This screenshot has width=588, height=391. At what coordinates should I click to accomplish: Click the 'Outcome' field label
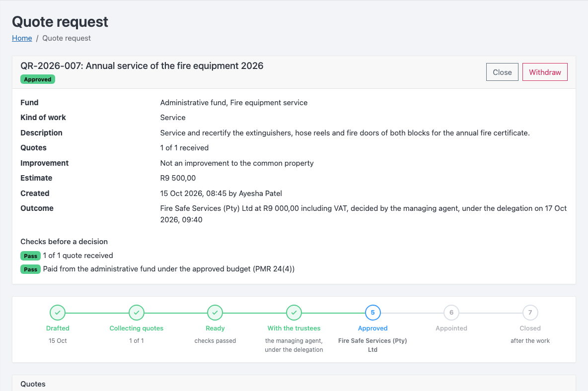click(x=37, y=208)
